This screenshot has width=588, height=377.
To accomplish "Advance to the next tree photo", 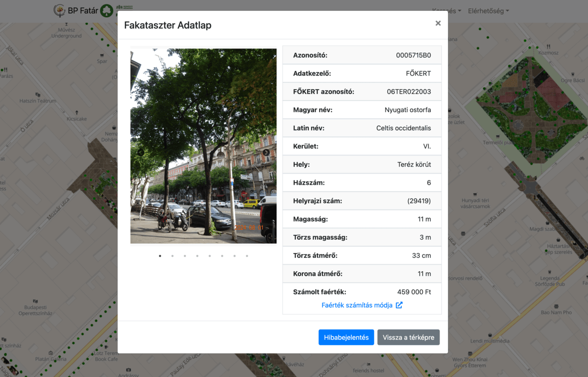I will tap(266, 152).
